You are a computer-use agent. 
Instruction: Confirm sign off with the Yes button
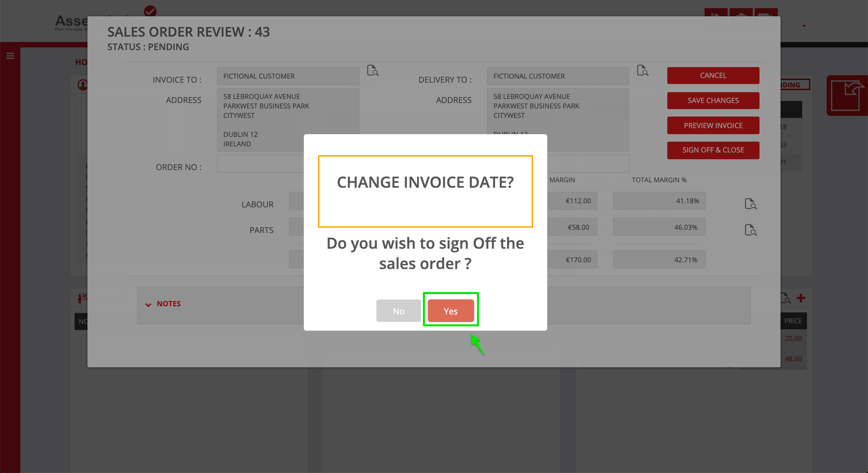[x=451, y=311]
